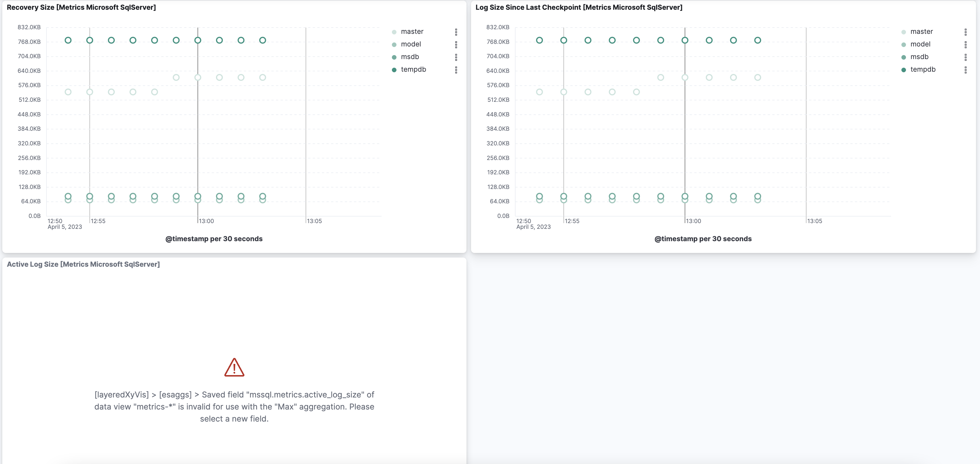The image size is (980, 464).
Task: Toggle visibility of the master series in Recovery Size
Action: point(412,31)
